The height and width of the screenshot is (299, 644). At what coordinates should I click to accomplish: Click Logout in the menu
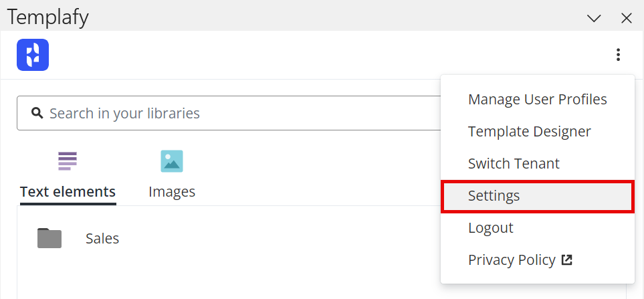490,228
